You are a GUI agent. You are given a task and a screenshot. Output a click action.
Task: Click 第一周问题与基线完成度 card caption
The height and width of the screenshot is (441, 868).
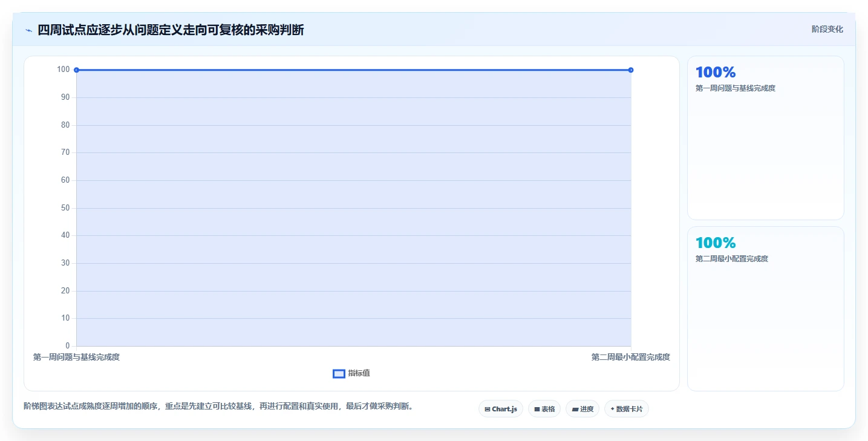coord(736,88)
